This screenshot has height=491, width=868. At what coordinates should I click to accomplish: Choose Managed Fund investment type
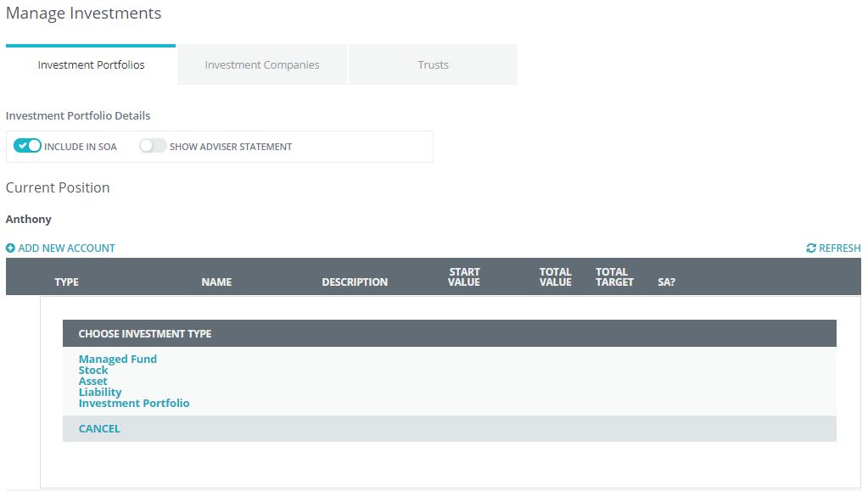(118, 359)
